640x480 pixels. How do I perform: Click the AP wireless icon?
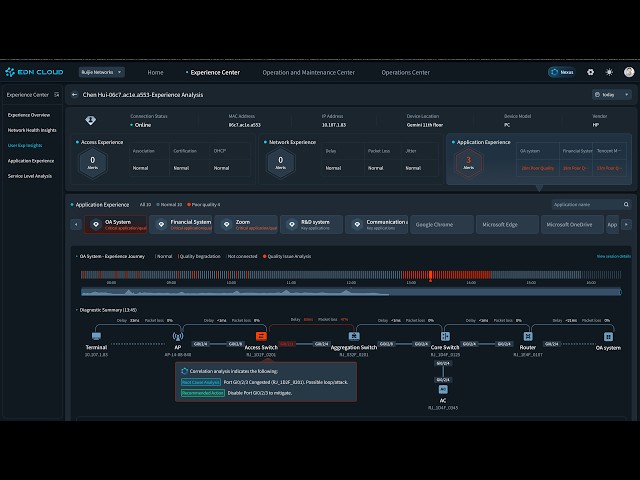click(x=178, y=336)
